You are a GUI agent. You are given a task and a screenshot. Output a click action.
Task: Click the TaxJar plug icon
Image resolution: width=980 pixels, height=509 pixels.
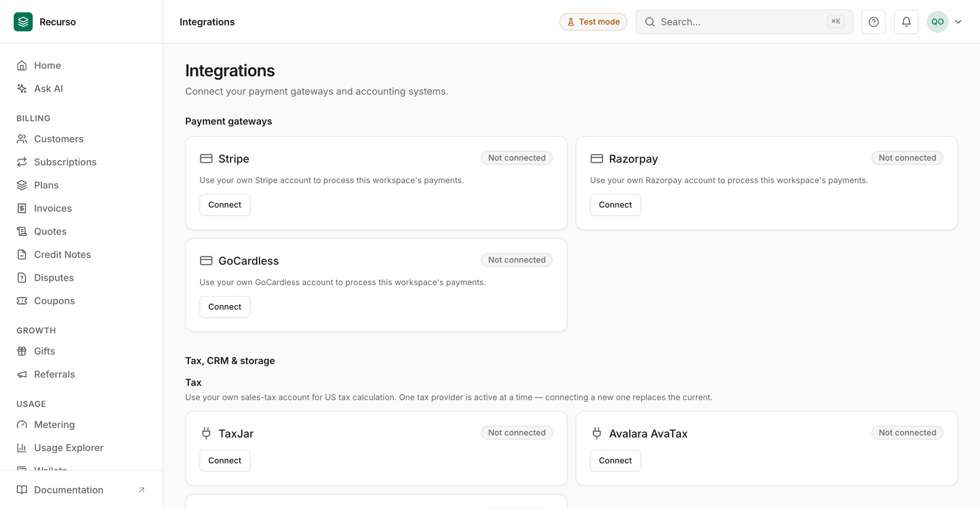tap(206, 433)
